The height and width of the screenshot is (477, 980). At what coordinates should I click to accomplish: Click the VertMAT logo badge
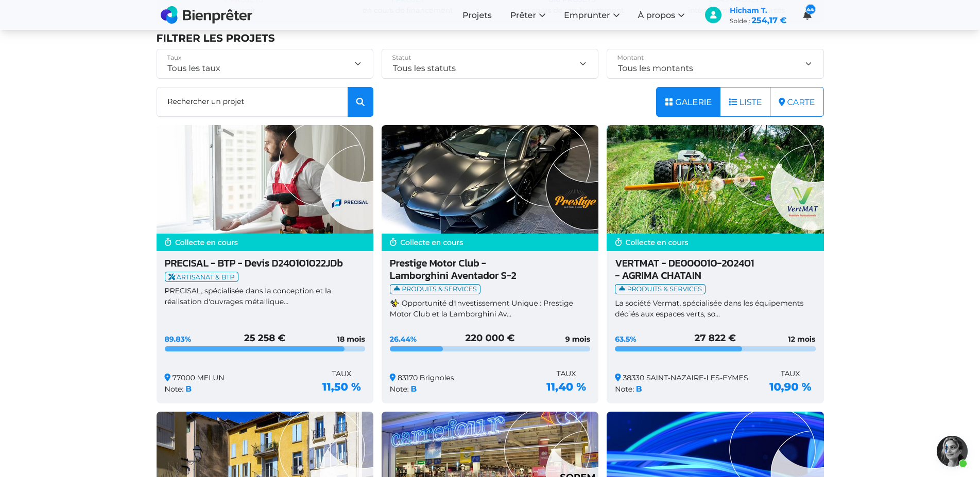tap(802, 202)
